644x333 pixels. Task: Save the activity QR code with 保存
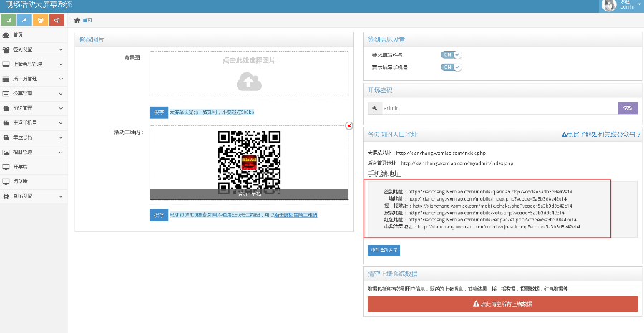tap(159, 215)
